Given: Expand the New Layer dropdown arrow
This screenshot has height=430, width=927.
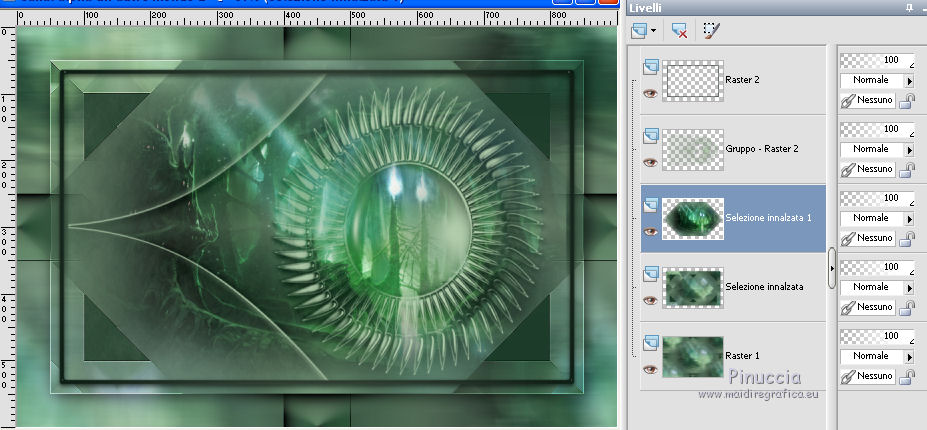Looking at the screenshot, I should [x=653, y=31].
